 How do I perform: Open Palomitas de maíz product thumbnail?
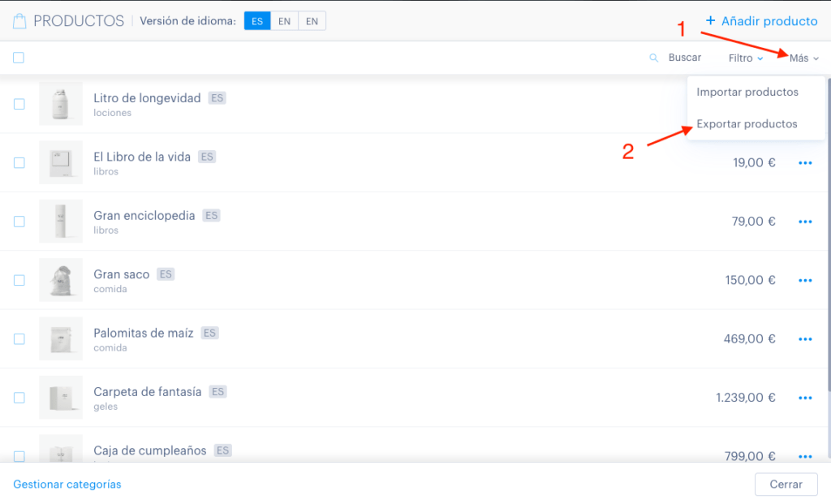pyautogui.click(x=61, y=339)
